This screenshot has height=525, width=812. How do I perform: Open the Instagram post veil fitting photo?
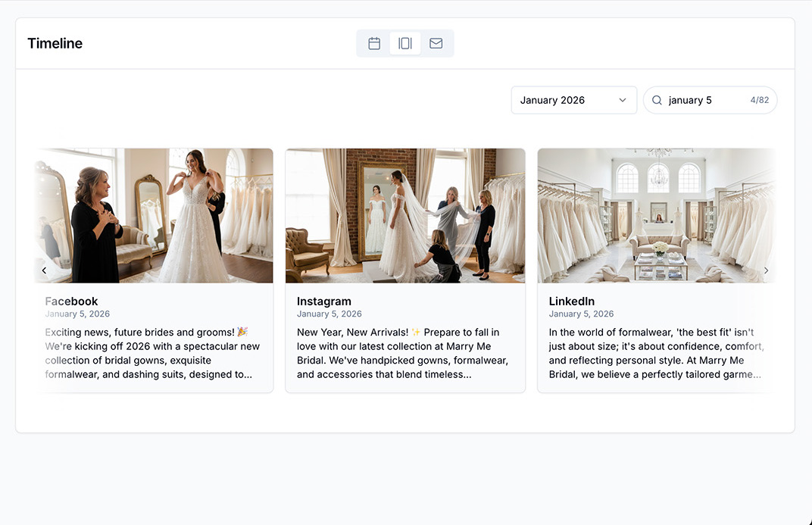[x=405, y=215]
